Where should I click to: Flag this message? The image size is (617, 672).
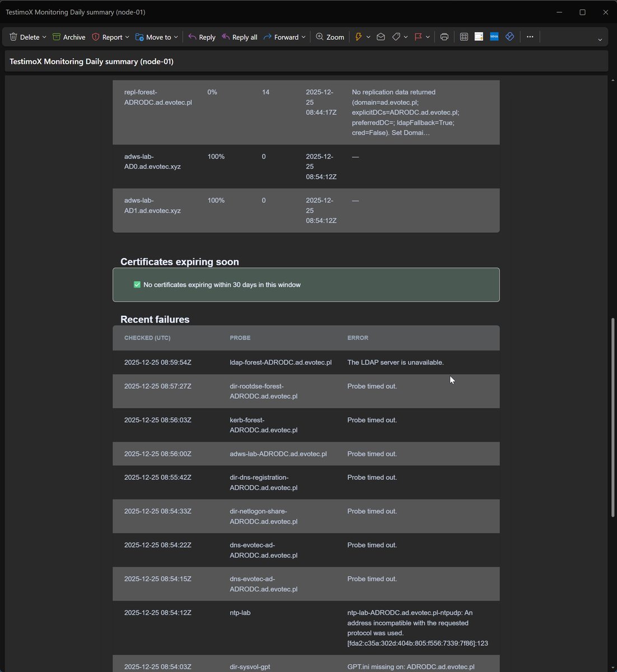[418, 37]
